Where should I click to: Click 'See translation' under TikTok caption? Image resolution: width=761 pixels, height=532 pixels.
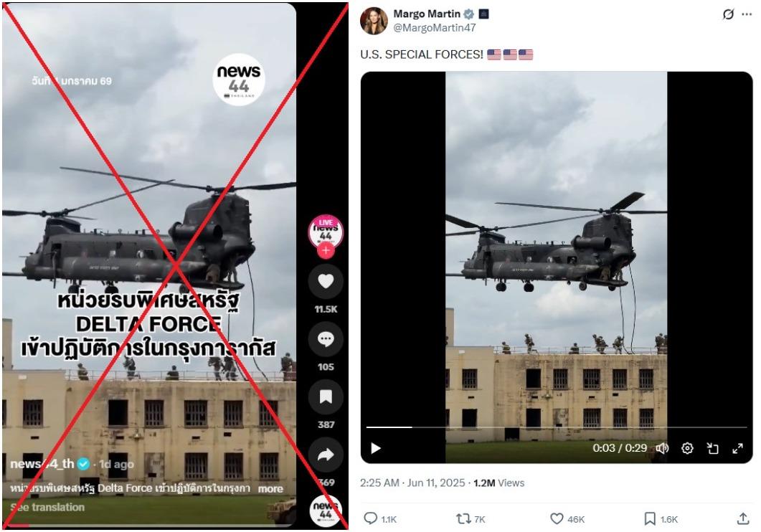pos(47,508)
